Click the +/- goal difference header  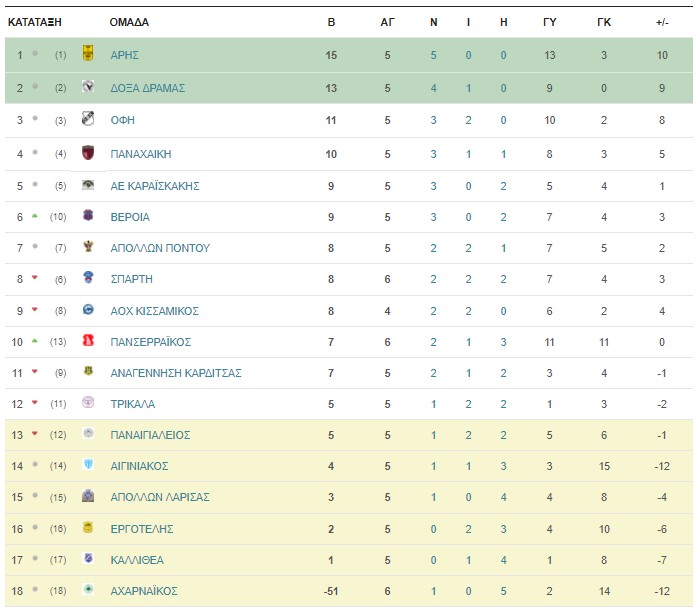click(x=662, y=22)
